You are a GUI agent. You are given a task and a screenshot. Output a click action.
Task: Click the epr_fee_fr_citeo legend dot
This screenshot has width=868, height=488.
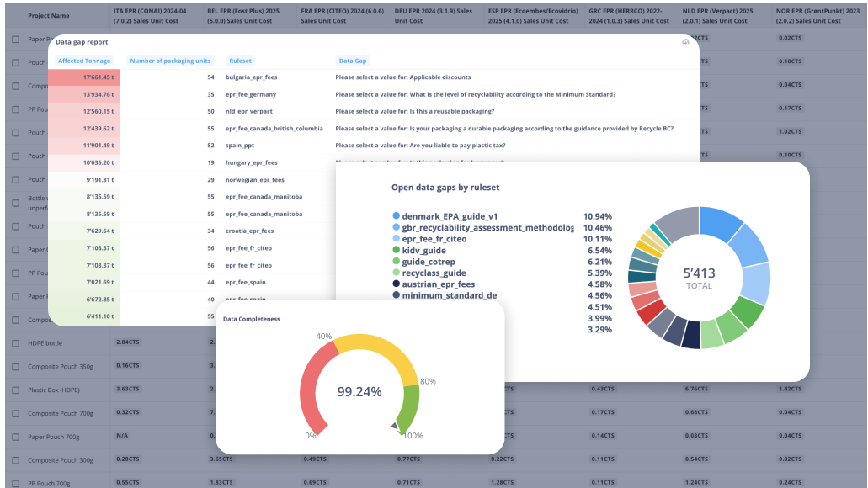pos(396,239)
